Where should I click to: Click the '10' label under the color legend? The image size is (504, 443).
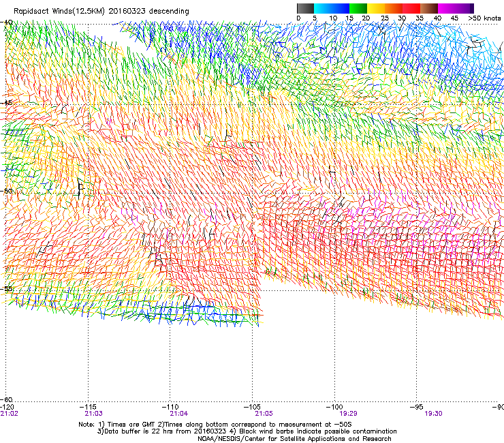[333, 18]
